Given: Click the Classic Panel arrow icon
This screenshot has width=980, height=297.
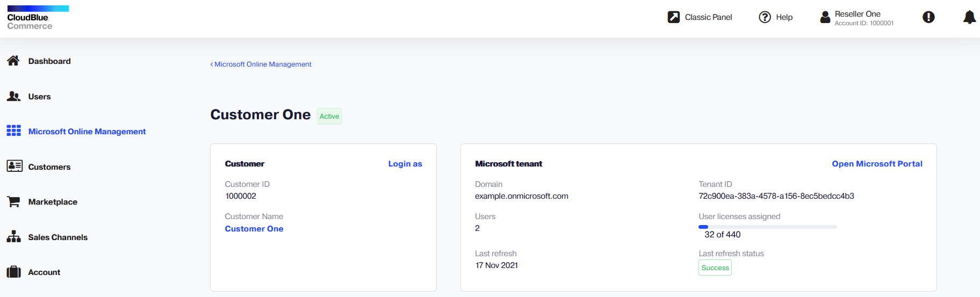Looking at the screenshot, I should (x=673, y=17).
